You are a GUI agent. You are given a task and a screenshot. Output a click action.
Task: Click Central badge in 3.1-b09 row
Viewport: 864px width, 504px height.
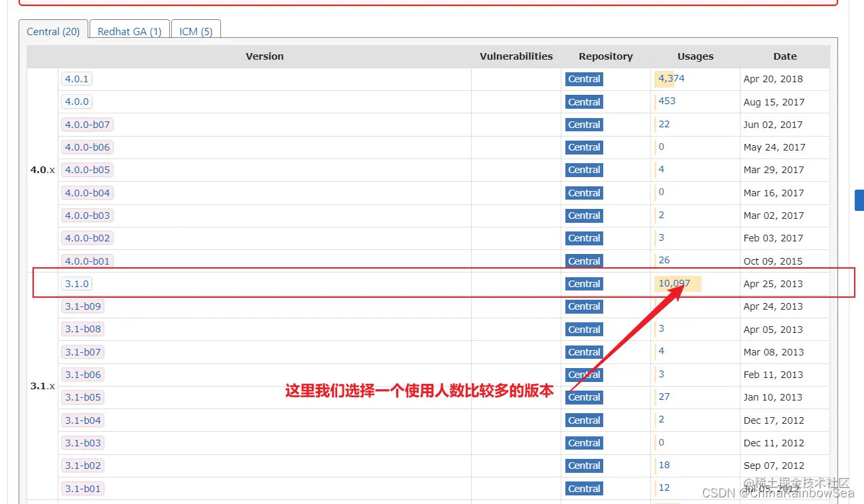tap(584, 306)
